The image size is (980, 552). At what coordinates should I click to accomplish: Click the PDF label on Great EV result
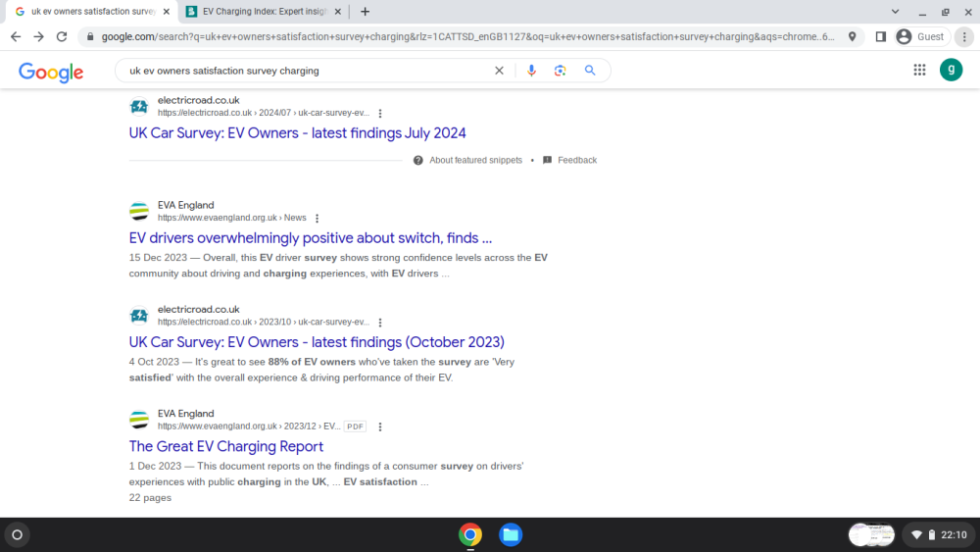pos(355,427)
